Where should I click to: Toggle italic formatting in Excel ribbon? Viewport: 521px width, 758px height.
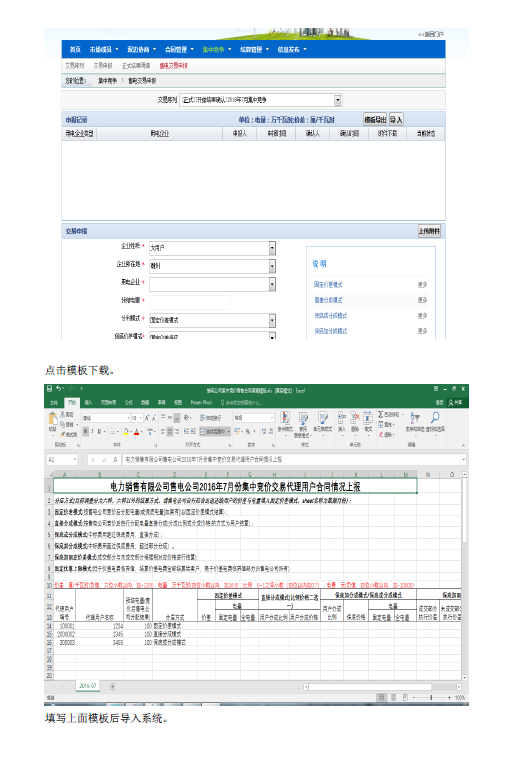pyautogui.click(x=92, y=431)
